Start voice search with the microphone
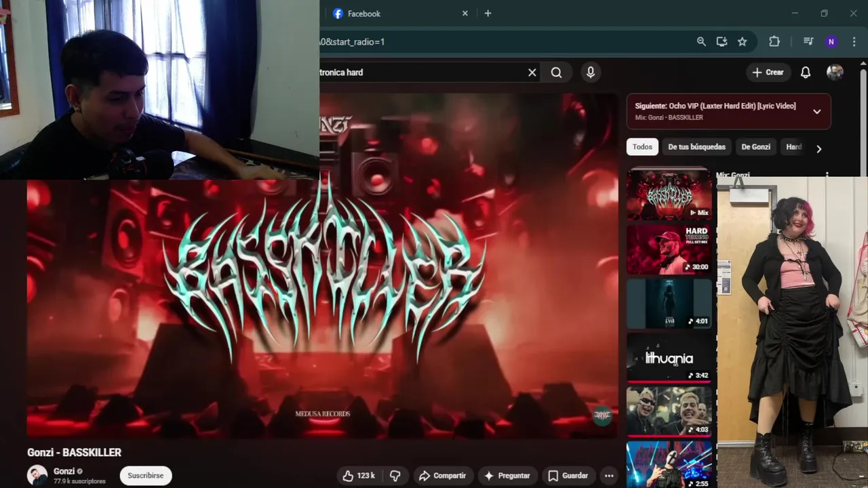 click(591, 73)
